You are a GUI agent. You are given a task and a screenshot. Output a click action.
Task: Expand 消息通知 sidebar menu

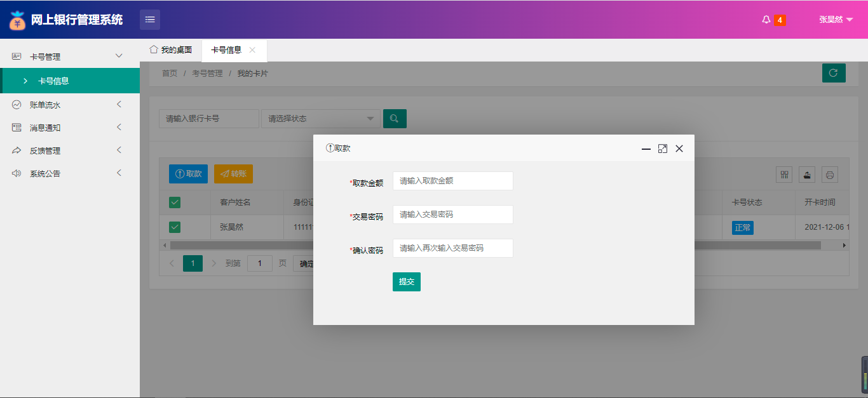(70, 128)
